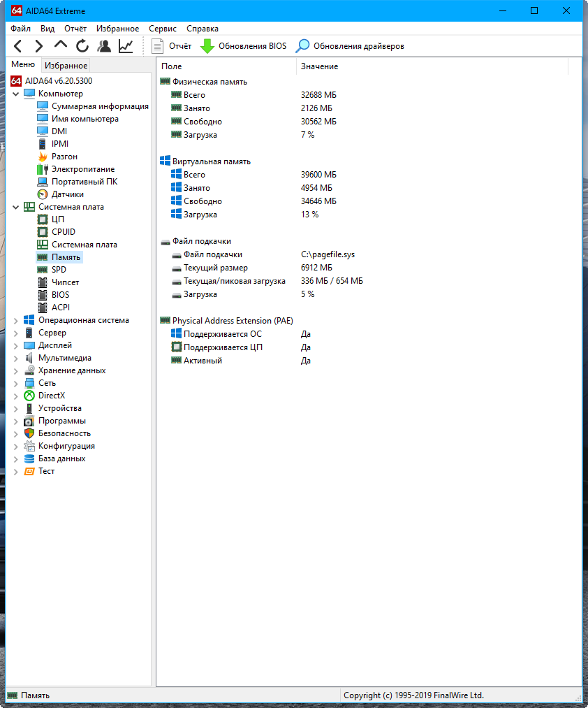Click the Разгон flame icon
The width and height of the screenshot is (588, 708).
point(43,157)
